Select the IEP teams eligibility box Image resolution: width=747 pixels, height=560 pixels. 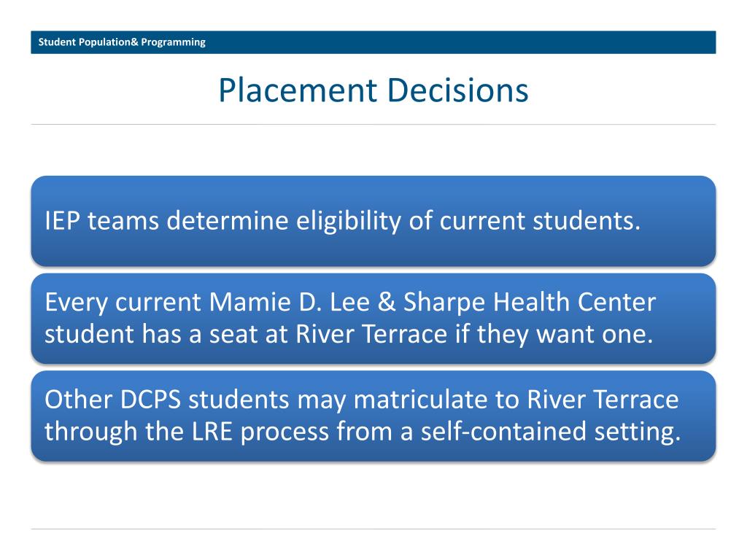coord(373,221)
